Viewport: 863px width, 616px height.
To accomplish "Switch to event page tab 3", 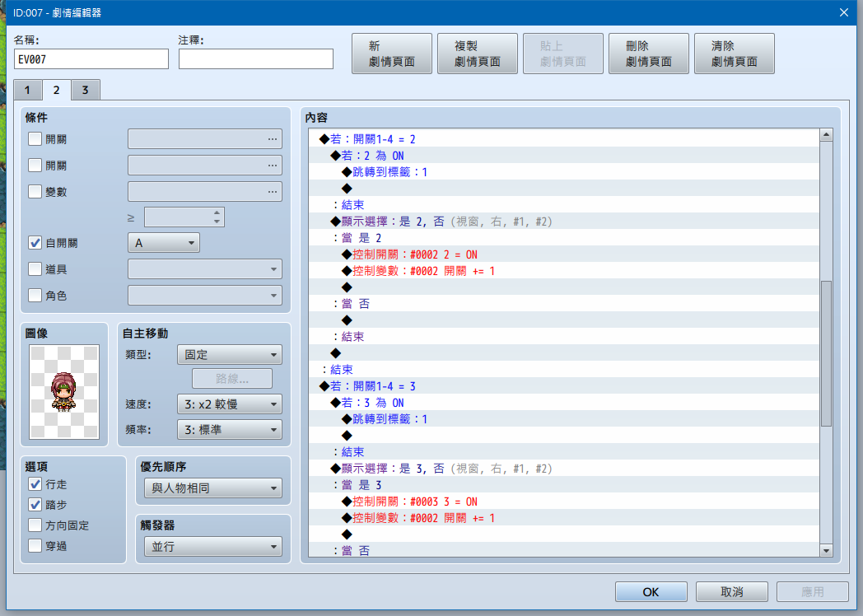I will (86, 91).
